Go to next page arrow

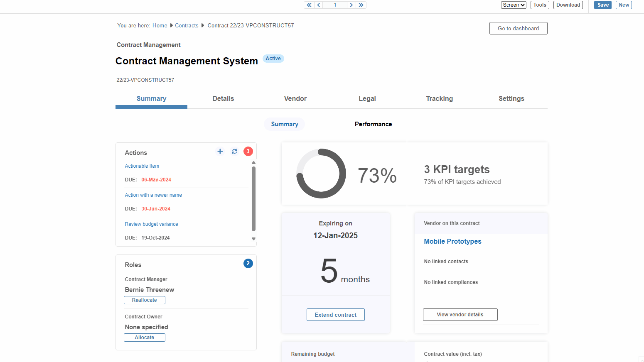click(351, 5)
